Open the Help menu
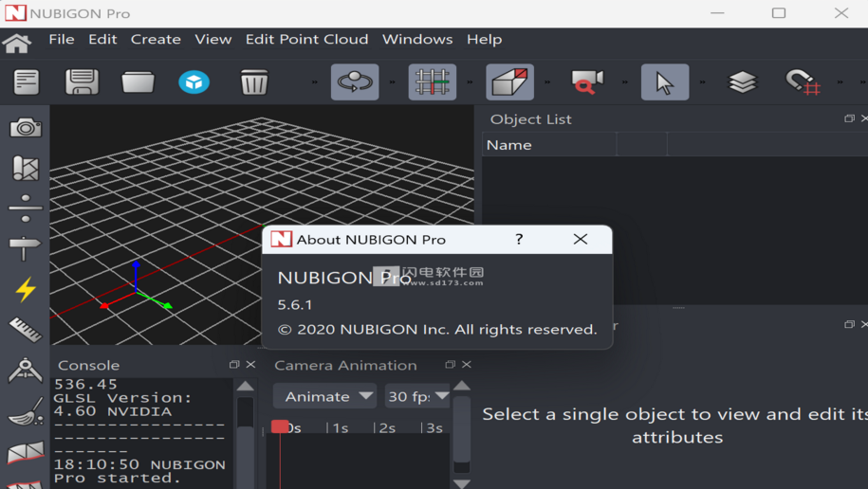Image resolution: width=868 pixels, height=489 pixels. click(x=485, y=39)
